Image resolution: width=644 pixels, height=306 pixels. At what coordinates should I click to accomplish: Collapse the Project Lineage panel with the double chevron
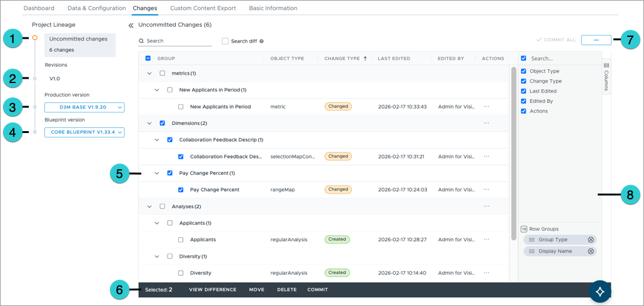[x=131, y=26]
